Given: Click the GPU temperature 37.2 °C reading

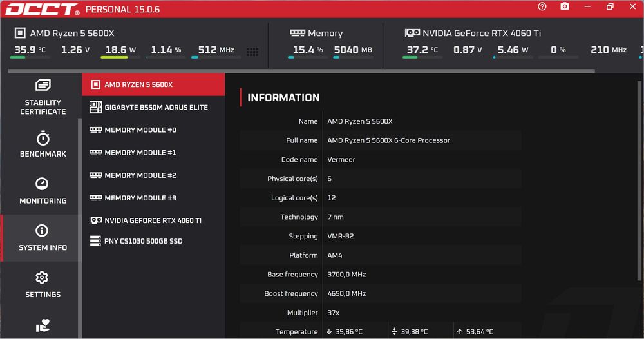Looking at the screenshot, I should tap(422, 50).
